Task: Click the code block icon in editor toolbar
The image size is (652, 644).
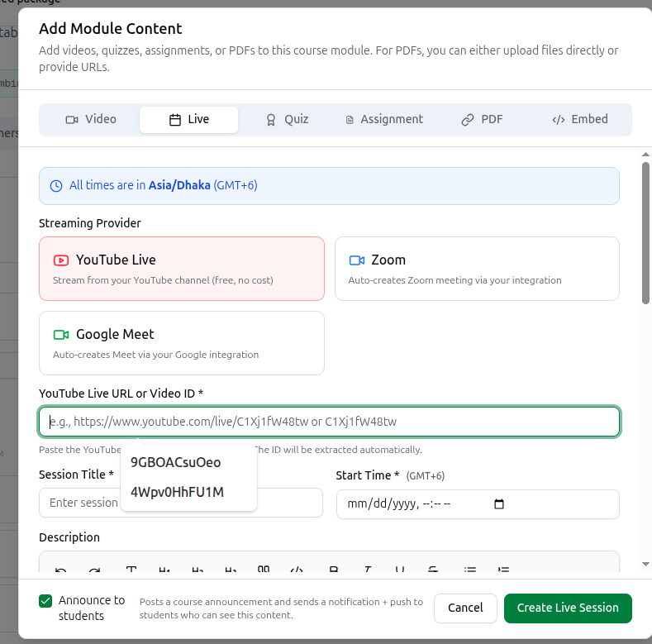Action: pyautogui.click(x=297, y=569)
